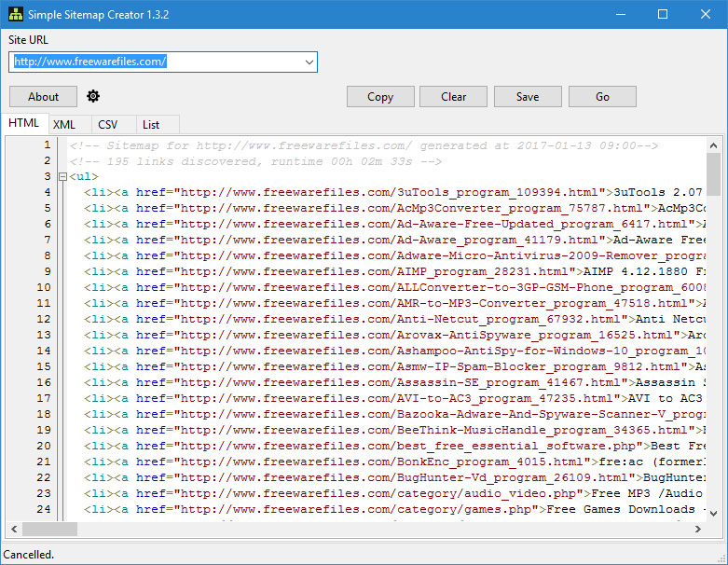Click the horizontal scrollbar left arrow

click(x=14, y=529)
